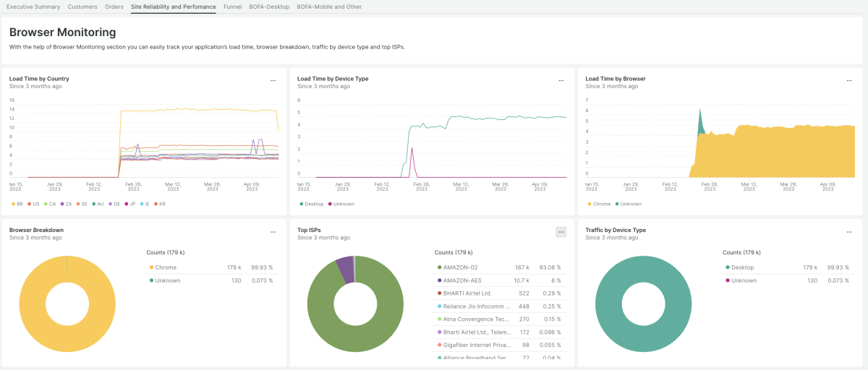Open Traffic by Device Type ellipsis menu
Image resolution: width=868 pixels, height=370 pixels.
(848, 232)
